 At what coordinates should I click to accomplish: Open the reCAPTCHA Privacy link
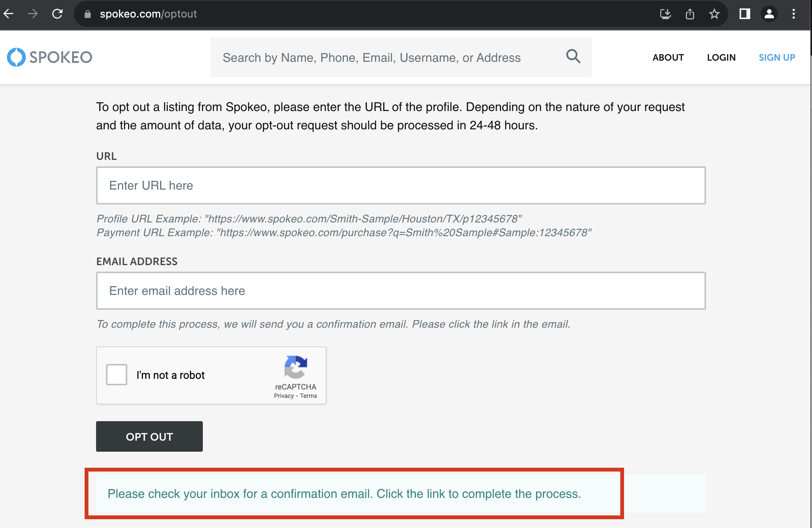(284, 396)
